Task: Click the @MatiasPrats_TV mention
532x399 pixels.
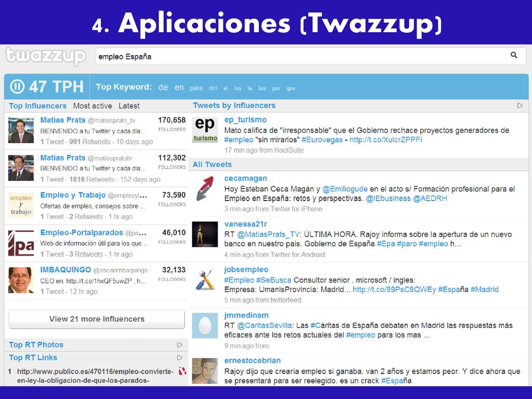Action: point(269,234)
